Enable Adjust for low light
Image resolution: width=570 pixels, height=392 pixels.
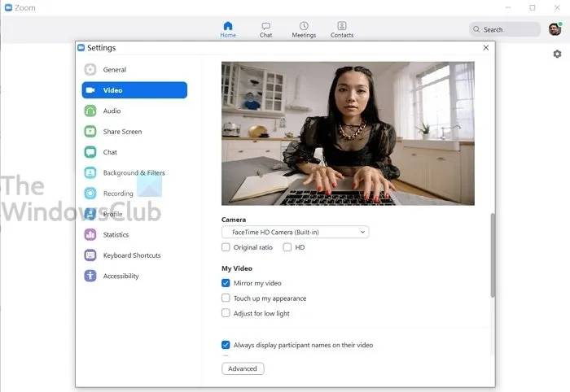click(x=226, y=313)
